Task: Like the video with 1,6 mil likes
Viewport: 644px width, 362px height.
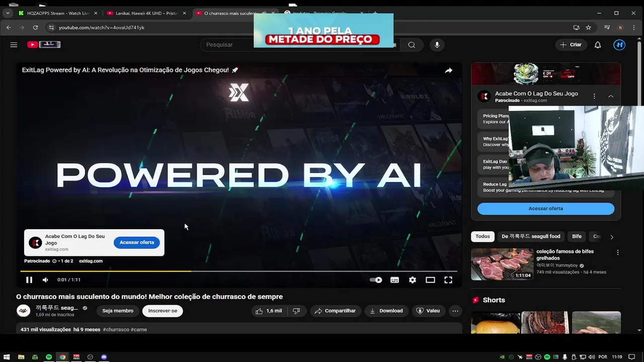Action: click(269, 311)
